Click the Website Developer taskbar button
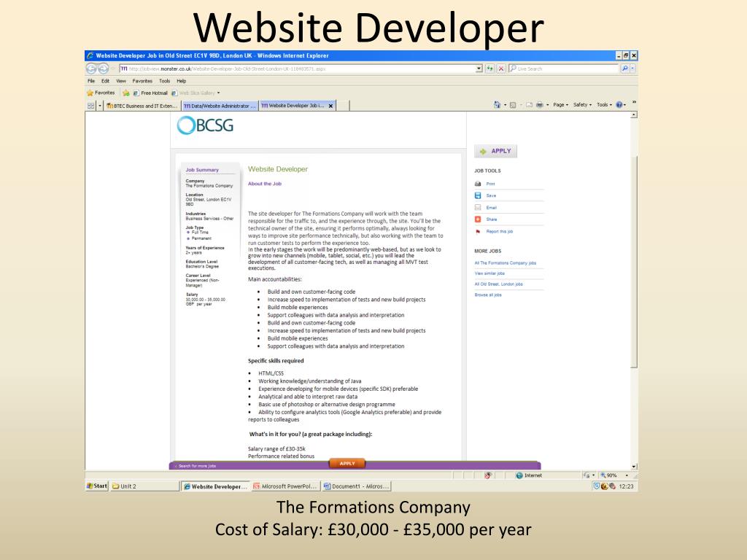Screen dimensions: 747x560 coord(215,486)
